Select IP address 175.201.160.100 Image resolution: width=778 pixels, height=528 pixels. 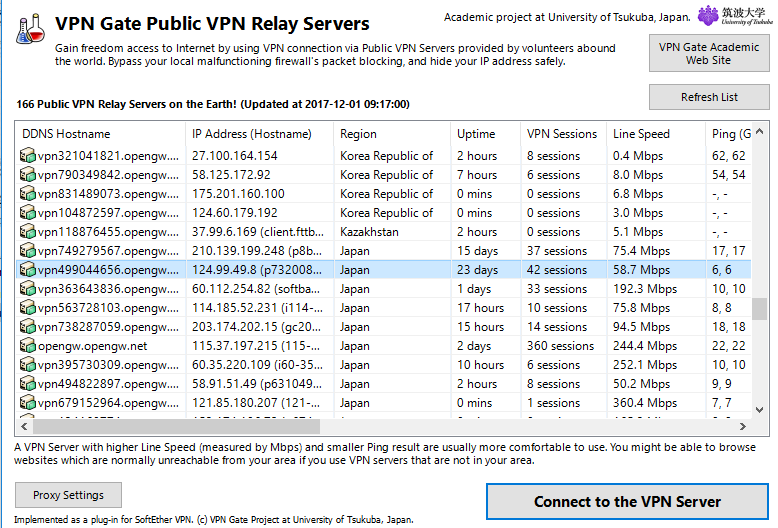(238, 194)
